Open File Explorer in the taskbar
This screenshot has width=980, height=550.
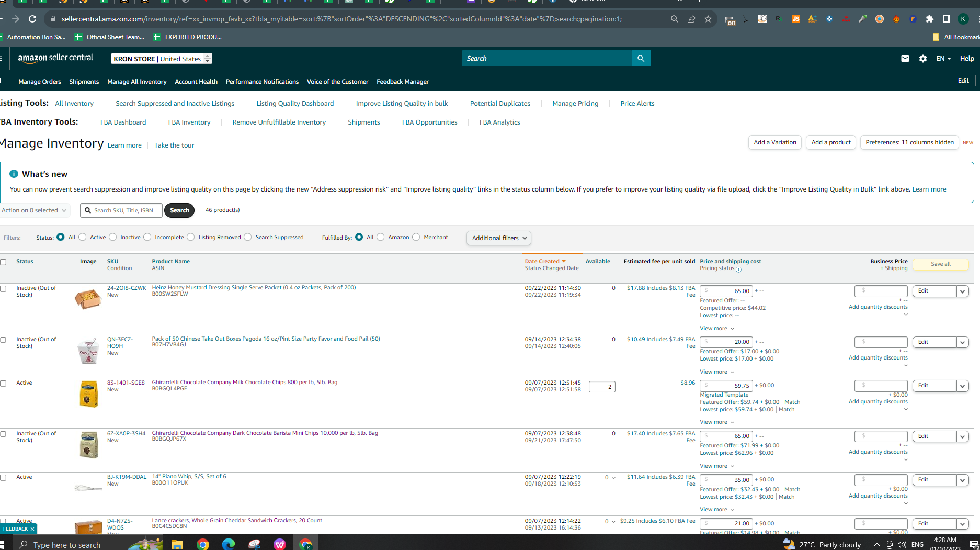177,544
